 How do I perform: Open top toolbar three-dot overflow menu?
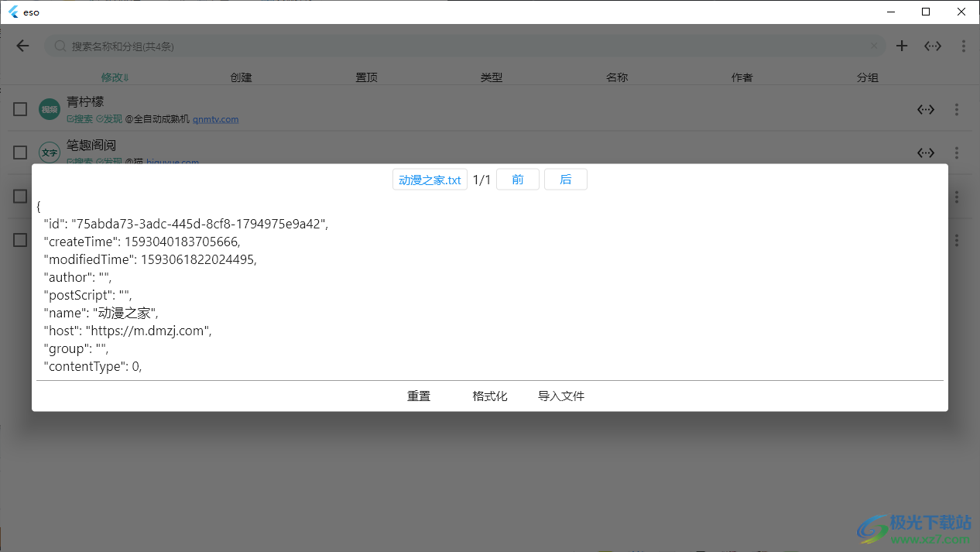click(964, 46)
